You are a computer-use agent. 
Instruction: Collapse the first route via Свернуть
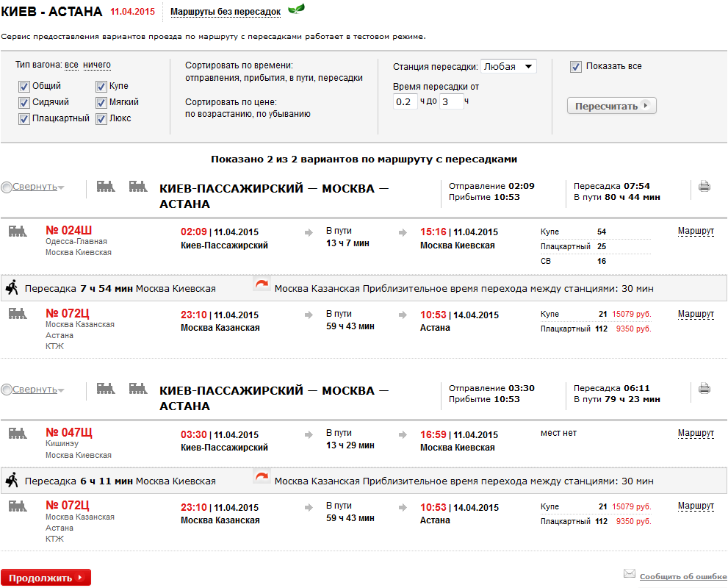point(34,187)
